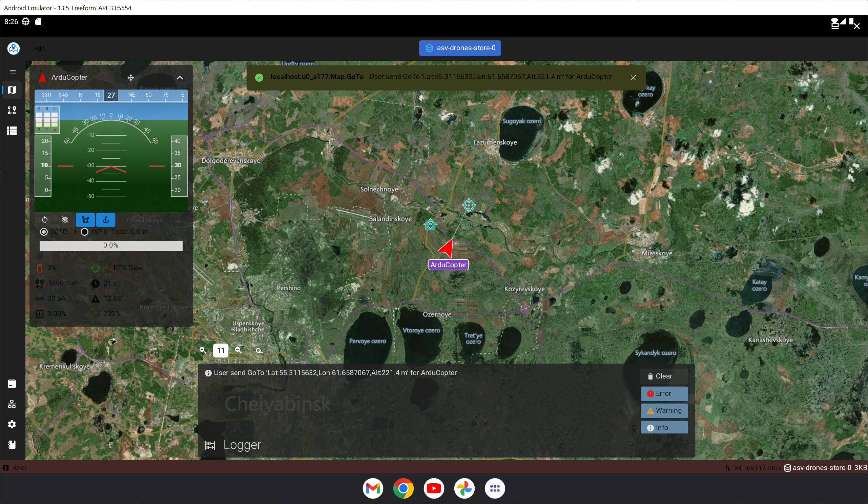The width and height of the screenshot is (868, 504).
Task: Toggle the Error log filter
Action: [x=664, y=393]
